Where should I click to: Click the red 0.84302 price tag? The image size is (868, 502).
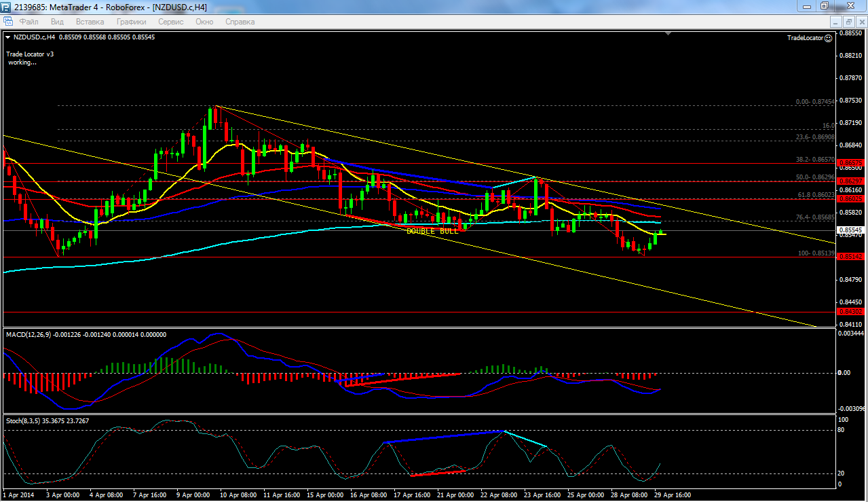[x=849, y=312]
